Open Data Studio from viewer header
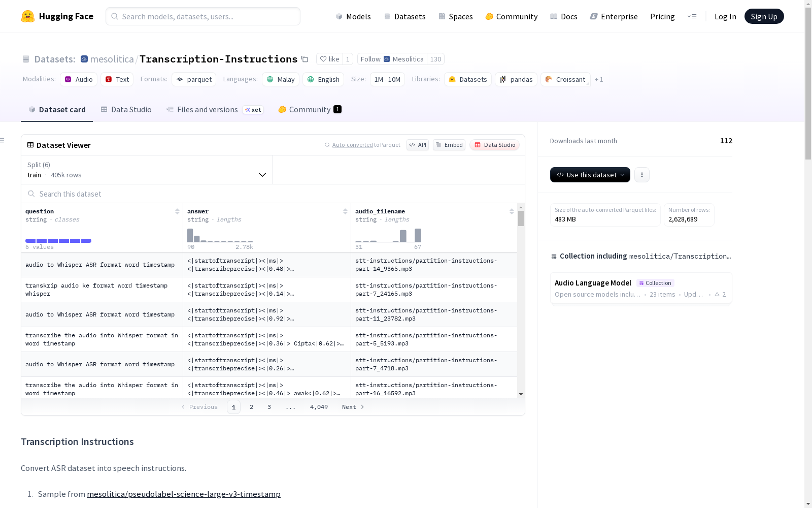Image resolution: width=812 pixels, height=508 pixels. click(495, 145)
